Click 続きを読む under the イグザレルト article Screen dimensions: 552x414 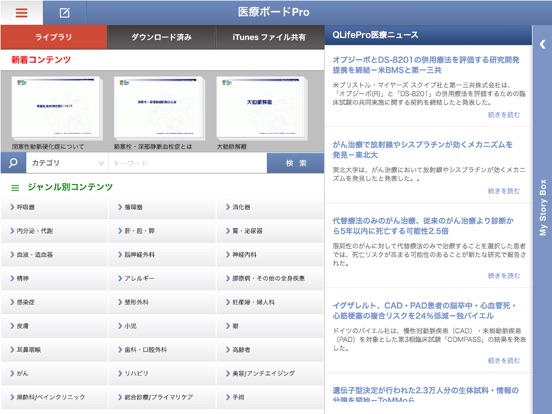503,360
